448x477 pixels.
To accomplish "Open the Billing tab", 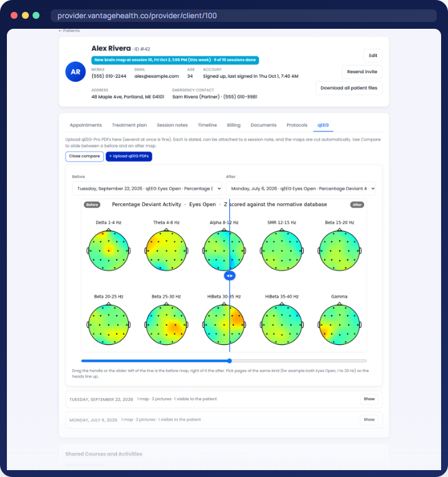I will (x=234, y=125).
